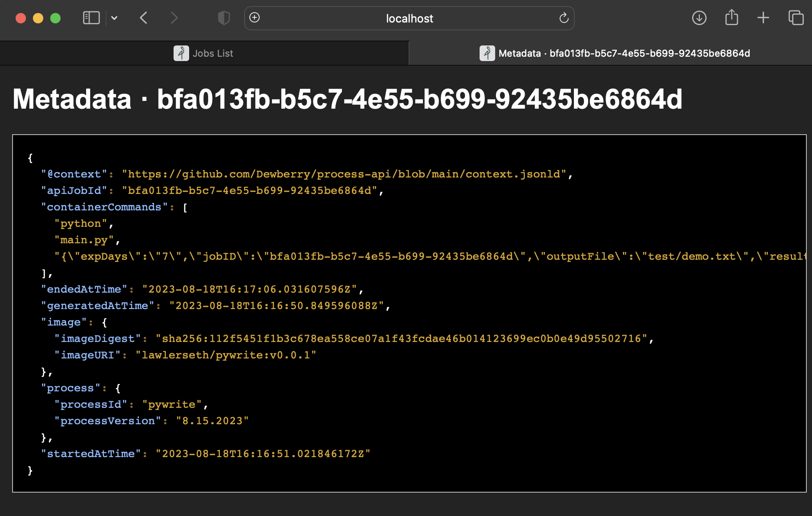
Task: Click the "main.py" command entry
Action: click(x=84, y=240)
